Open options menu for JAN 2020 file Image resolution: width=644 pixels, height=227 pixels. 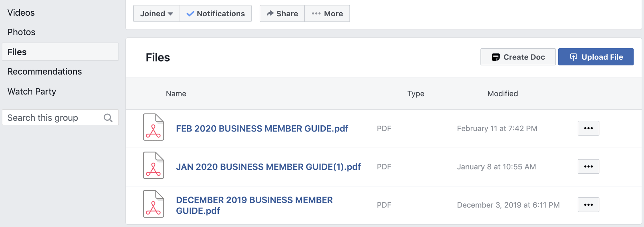(x=588, y=166)
